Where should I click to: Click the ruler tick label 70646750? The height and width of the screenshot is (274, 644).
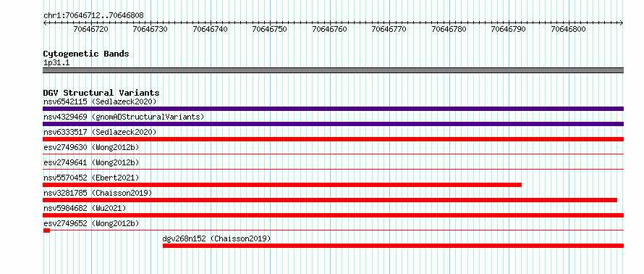coord(270,29)
